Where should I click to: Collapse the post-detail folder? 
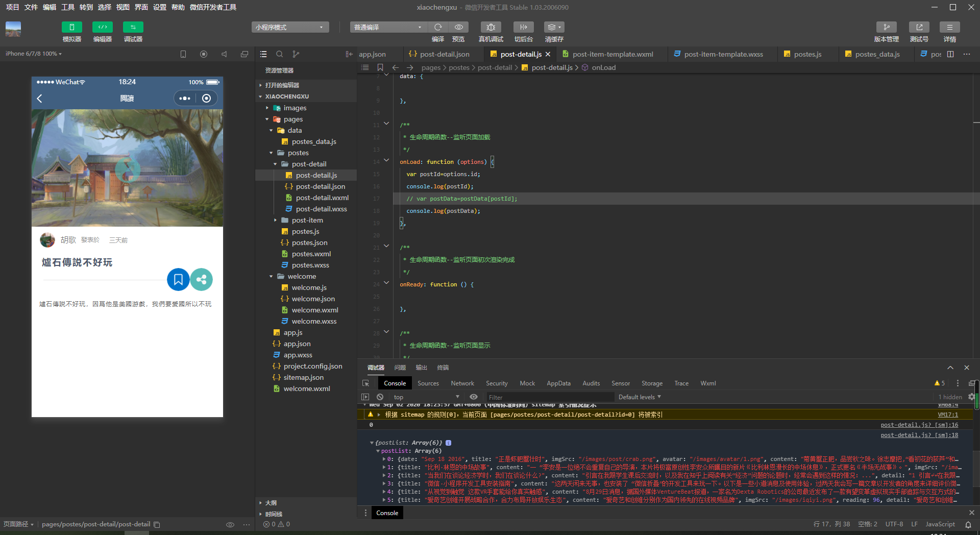tap(275, 164)
